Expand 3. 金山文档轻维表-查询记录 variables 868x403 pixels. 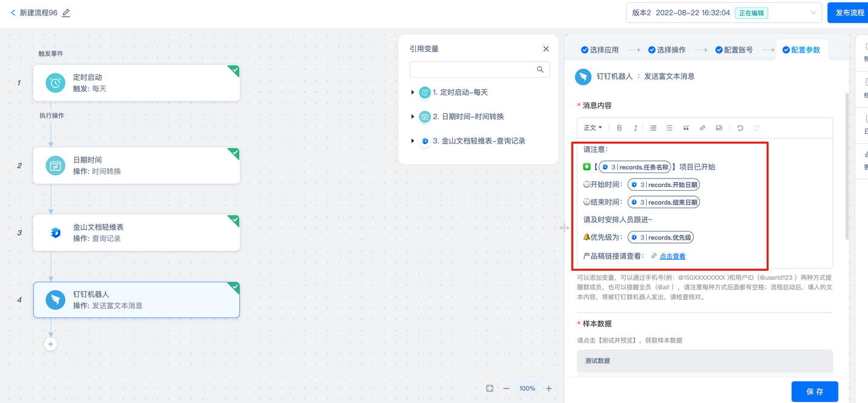click(413, 141)
